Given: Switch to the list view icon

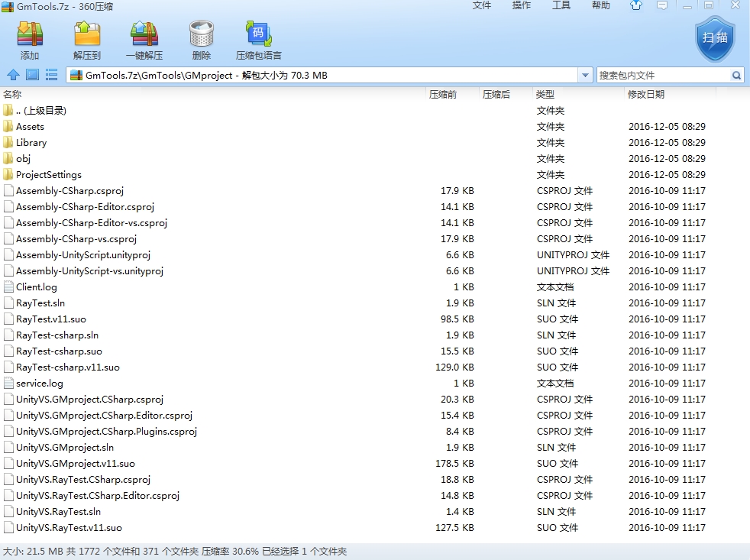Looking at the screenshot, I should click(x=52, y=75).
